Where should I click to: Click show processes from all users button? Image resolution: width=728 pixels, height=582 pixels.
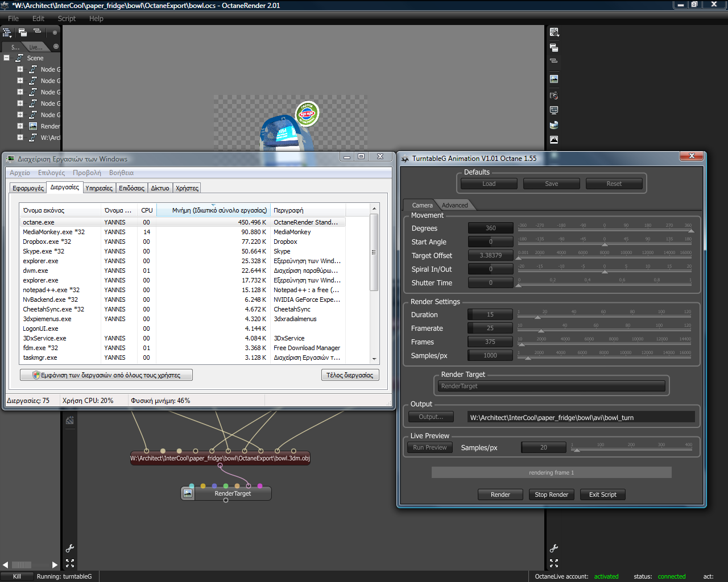106,375
